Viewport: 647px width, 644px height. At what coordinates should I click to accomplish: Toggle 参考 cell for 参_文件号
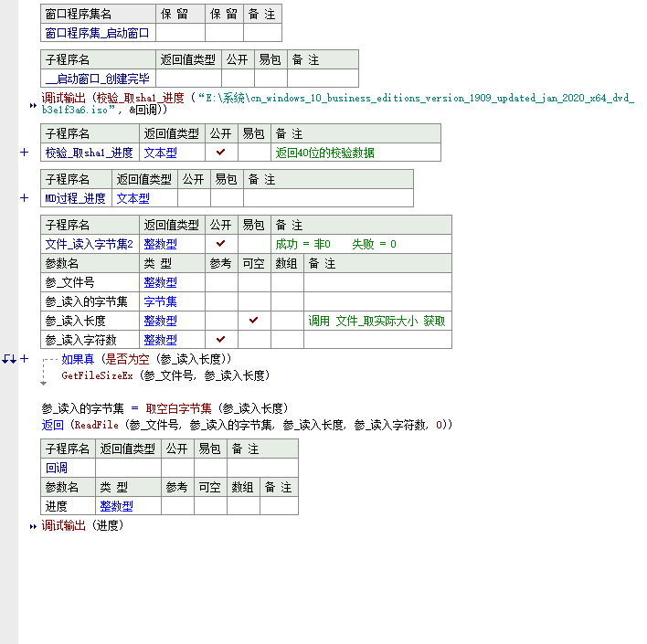[221, 282]
